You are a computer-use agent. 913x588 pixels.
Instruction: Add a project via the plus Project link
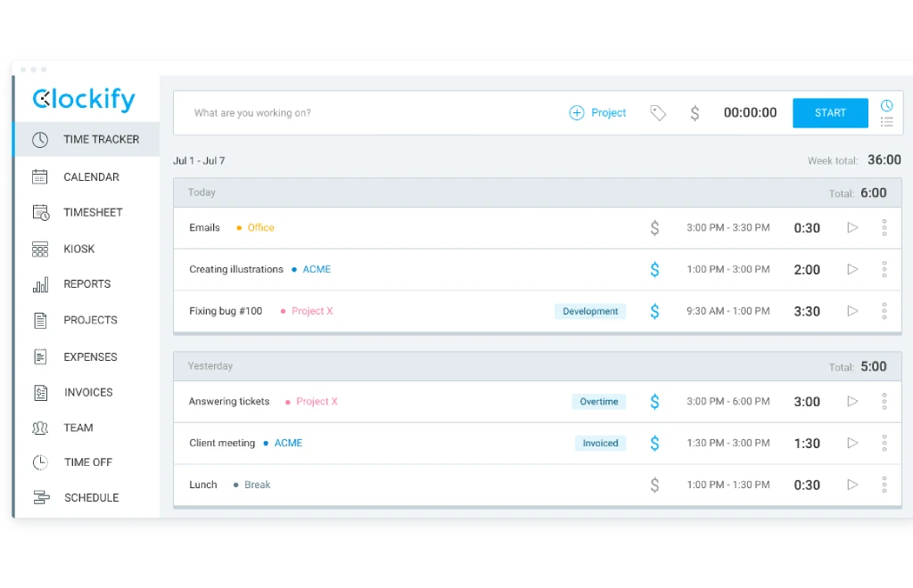coord(597,113)
